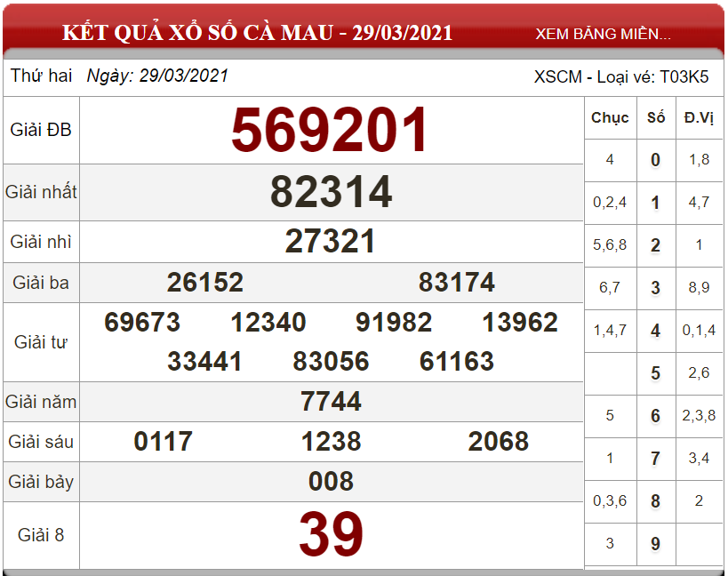
Task: Click the Giải nhất row label
Action: point(41,192)
